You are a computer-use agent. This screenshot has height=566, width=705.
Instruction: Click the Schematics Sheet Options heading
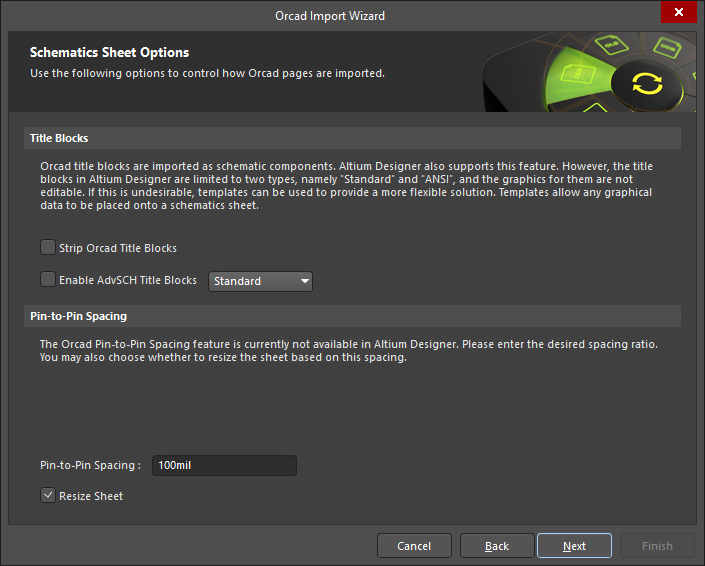coord(109,53)
